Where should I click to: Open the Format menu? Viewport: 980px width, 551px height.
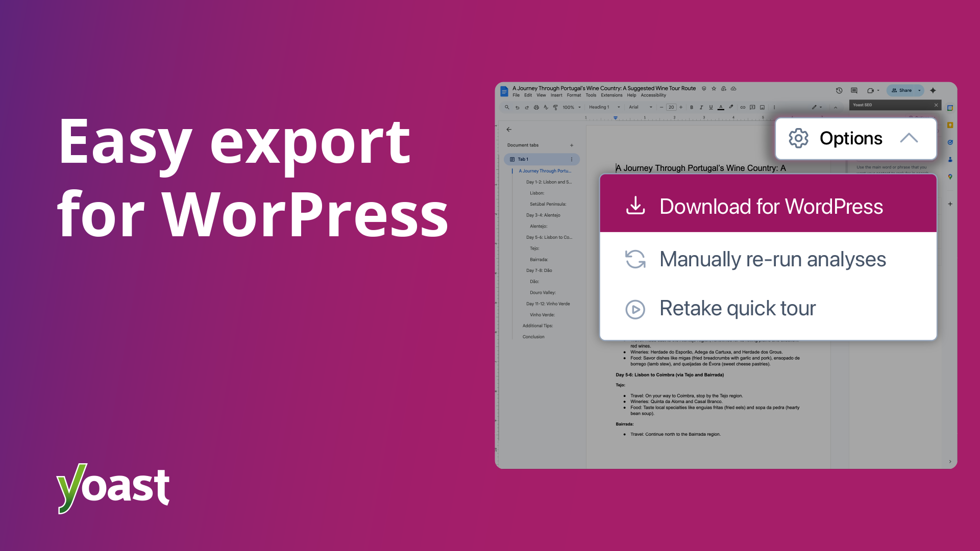(574, 95)
